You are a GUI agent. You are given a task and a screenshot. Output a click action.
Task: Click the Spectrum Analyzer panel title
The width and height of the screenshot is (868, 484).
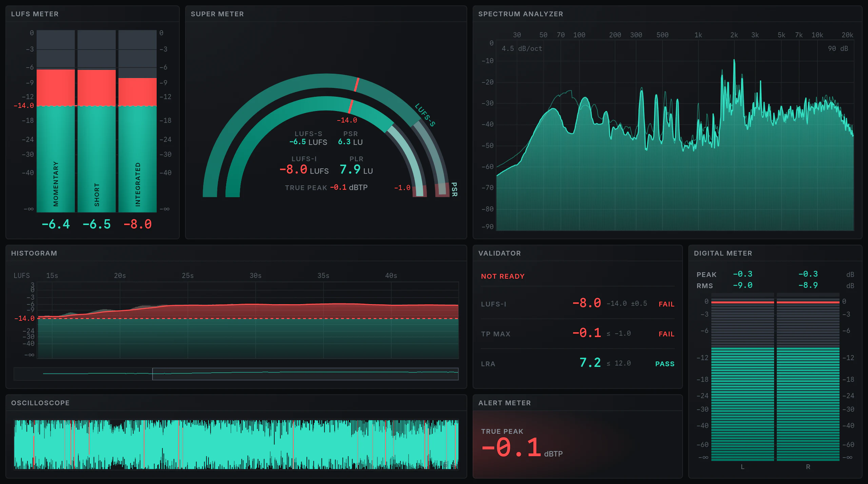520,14
